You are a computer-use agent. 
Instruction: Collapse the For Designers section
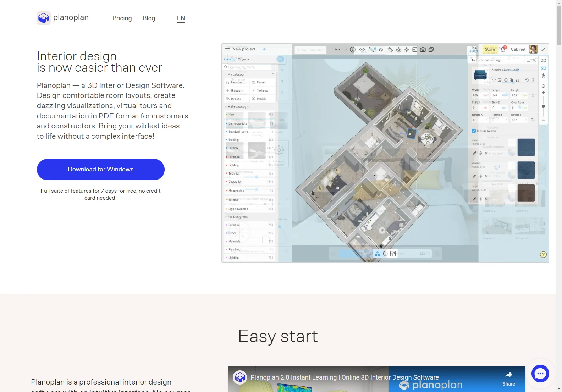coord(226,217)
